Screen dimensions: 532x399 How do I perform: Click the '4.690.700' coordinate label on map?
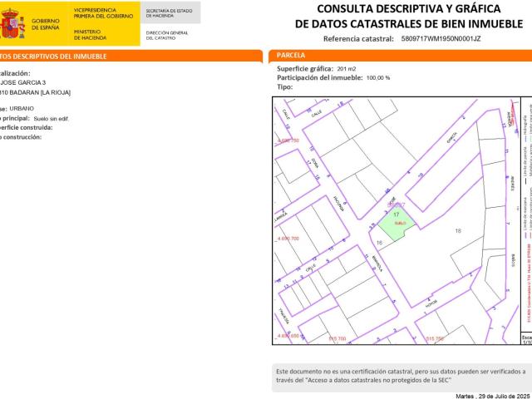288,239
